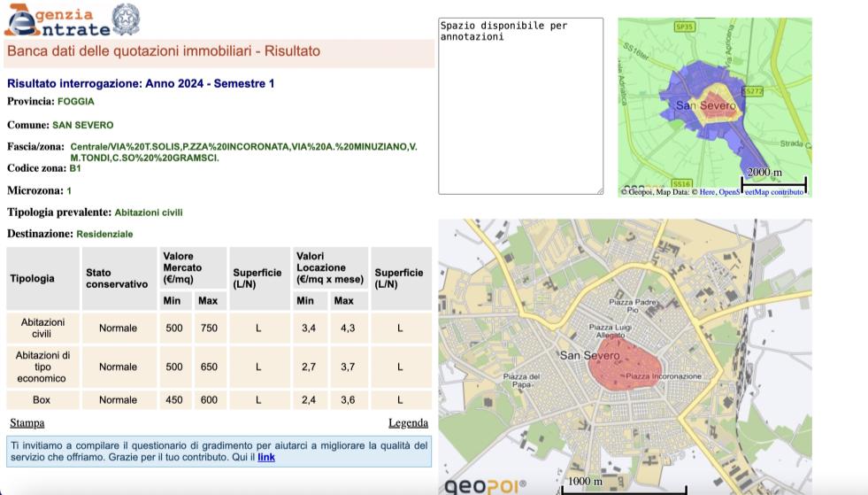Select the 'Abitazioni civili' table row label
The height and width of the screenshot is (495, 868).
(42, 328)
